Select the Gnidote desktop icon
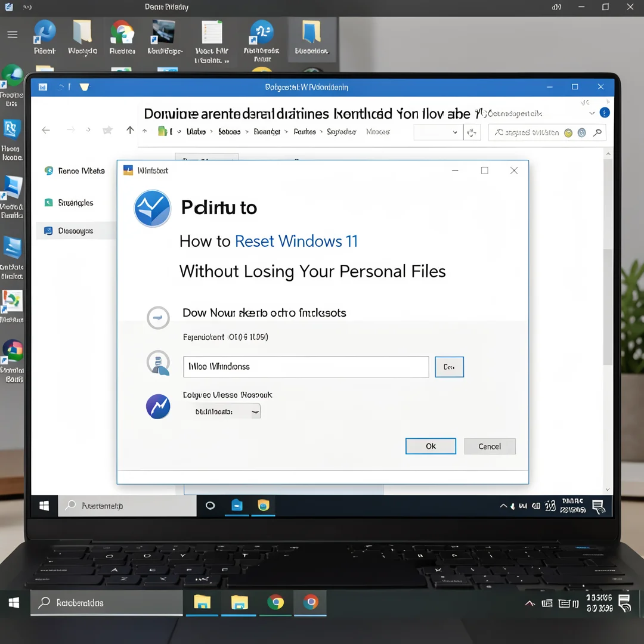This screenshot has width=644, height=644. (x=11, y=258)
